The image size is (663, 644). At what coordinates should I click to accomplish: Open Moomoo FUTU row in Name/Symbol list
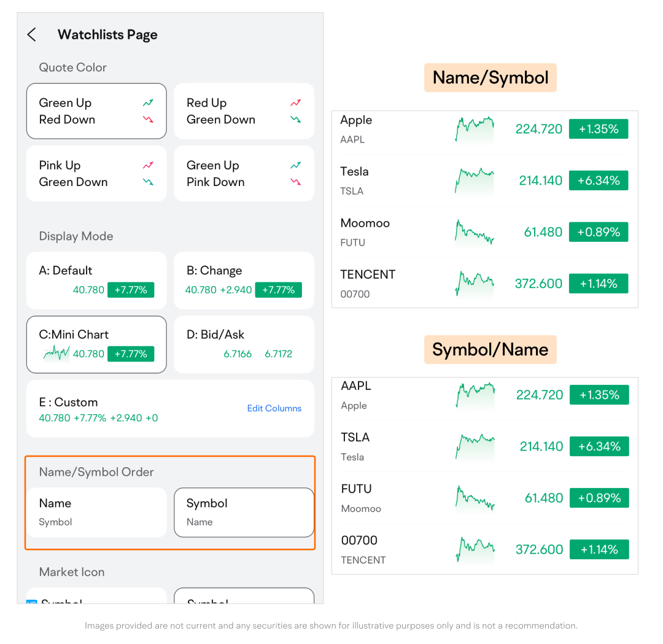click(484, 232)
